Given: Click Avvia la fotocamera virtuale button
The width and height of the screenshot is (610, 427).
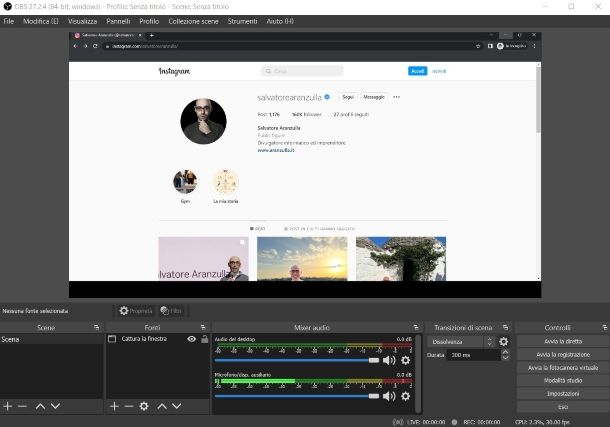Looking at the screenshot, I should [563, 368].
